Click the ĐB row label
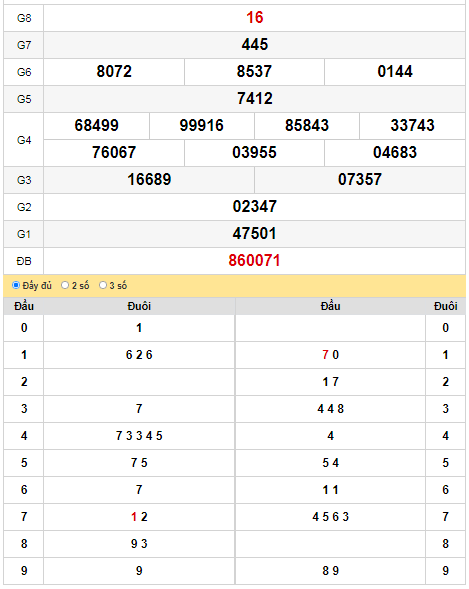469x589 pixels. pos(24,261)
